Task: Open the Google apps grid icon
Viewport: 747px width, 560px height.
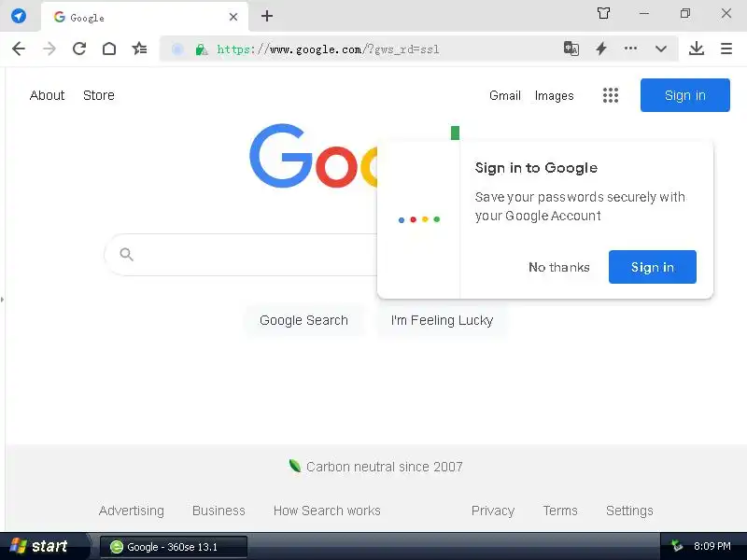Action: (611, 95)
